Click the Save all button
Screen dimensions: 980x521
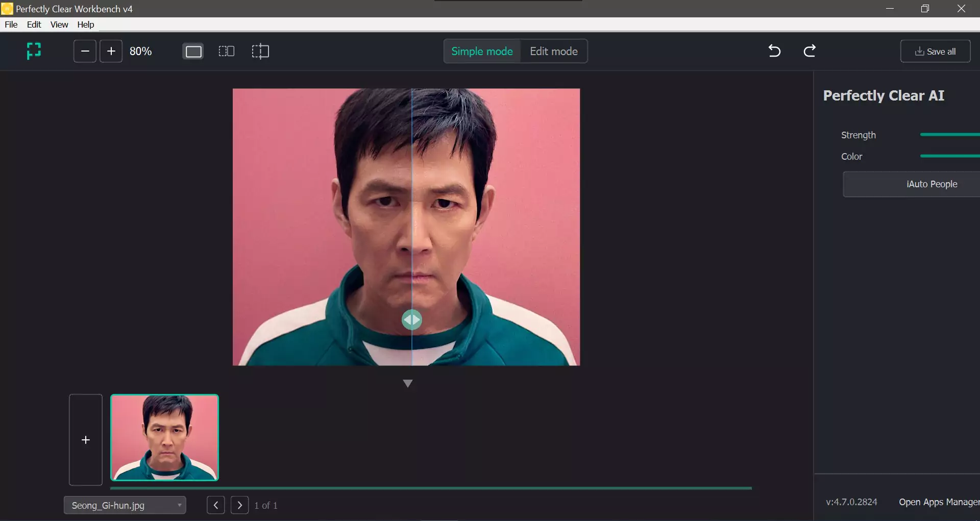(x=935, y=51)
